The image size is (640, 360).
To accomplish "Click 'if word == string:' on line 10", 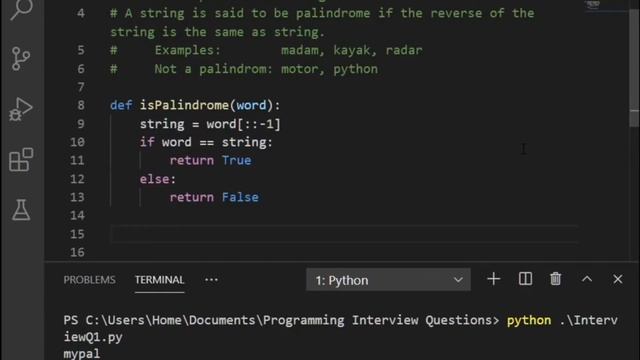I will [x=206, y=142].
